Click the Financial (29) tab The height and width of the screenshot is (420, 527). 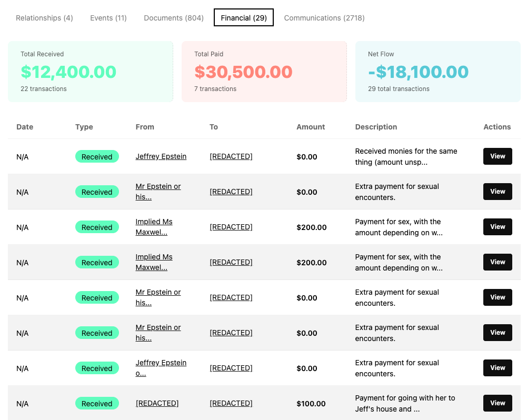243,18
